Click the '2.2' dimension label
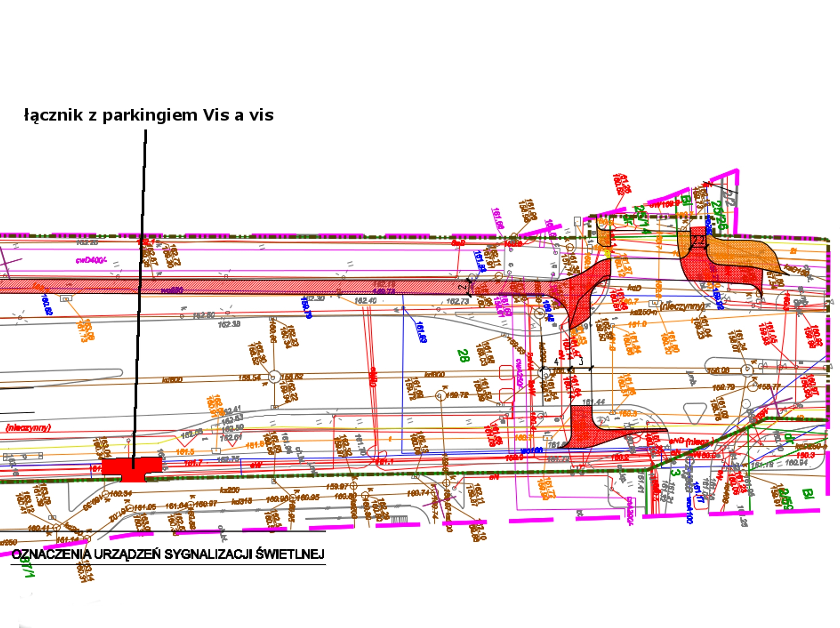840x628 pixels. tap(698, 240)
